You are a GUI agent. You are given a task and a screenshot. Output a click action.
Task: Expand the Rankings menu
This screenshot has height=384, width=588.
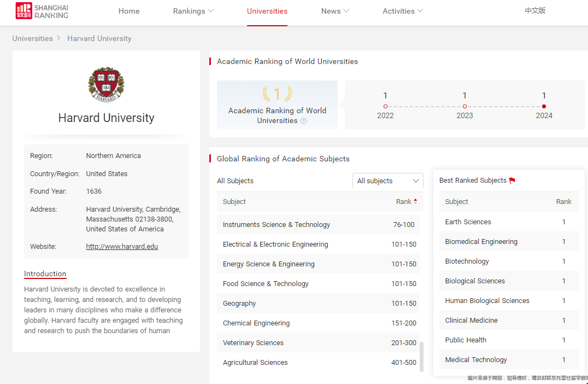click(x=193, y=11)
